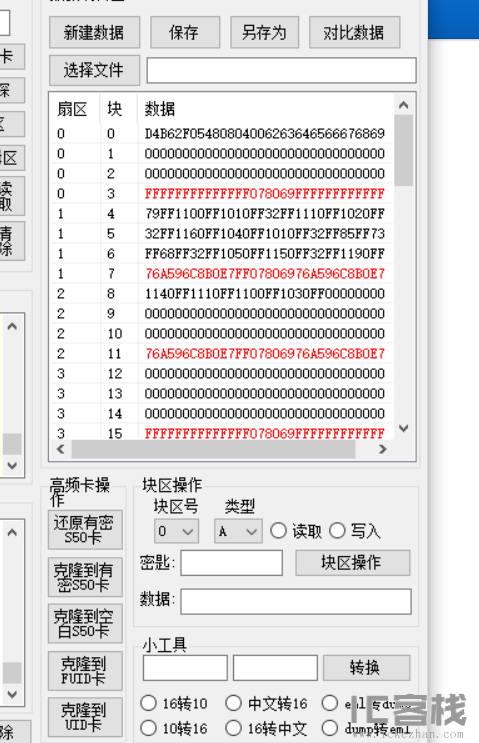
Task: Select block 6 row starting FF68FF32FF
Action: pos(222,254)
